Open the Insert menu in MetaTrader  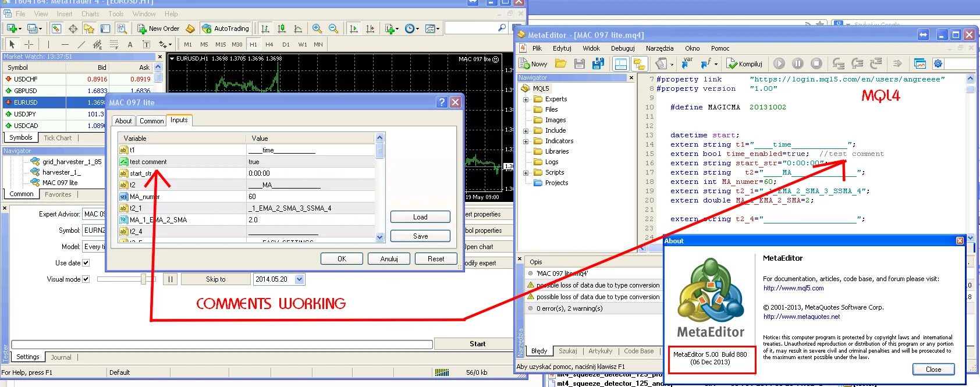pyautogui.click(x=65, y=13)
